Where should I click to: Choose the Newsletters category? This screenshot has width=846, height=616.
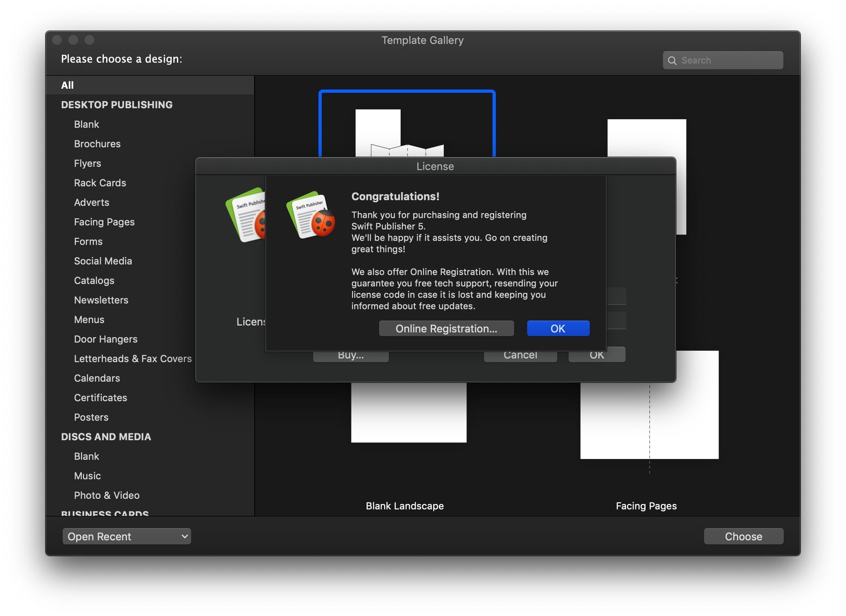pyautogui.click(x=101, y=300)
